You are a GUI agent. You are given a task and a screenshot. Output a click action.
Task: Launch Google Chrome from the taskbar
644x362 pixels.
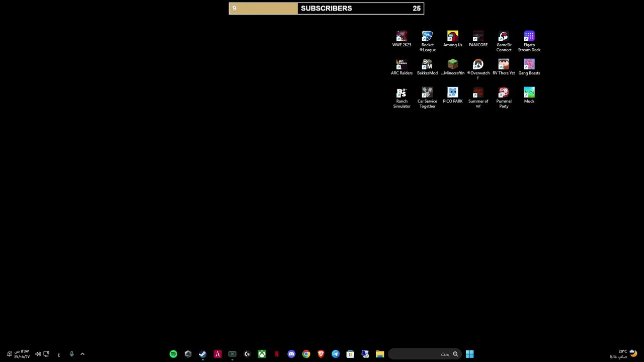pyautogui.click(x=306, y=354)
